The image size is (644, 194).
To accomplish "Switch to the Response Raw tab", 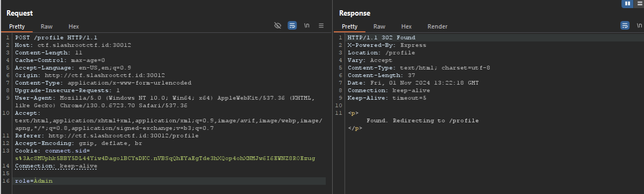I will point(379,26).
